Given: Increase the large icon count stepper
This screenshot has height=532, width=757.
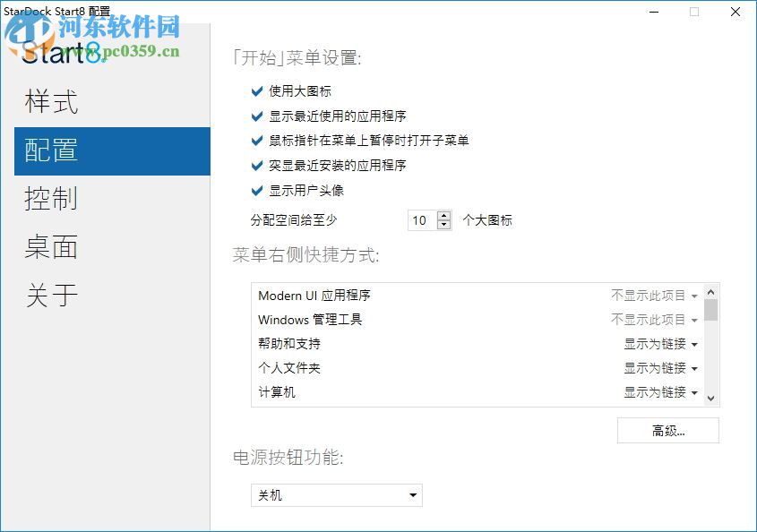Looking at the screenshot, I should (443, 215).
